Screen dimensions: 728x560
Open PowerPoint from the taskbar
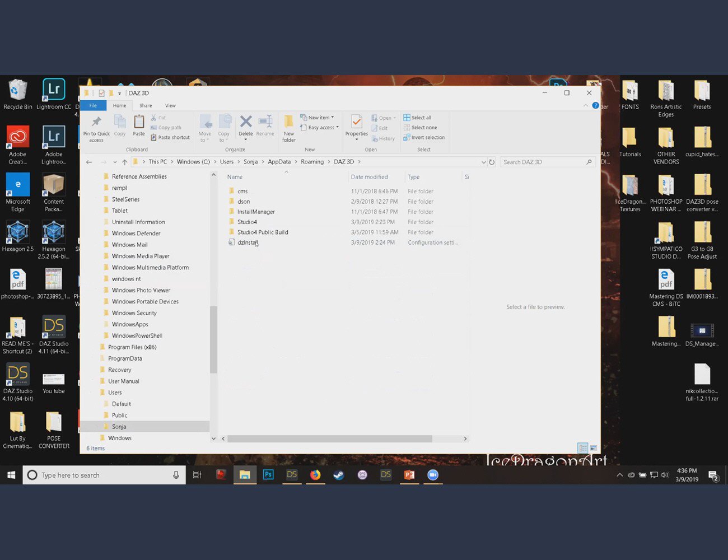pyautogui.click(x=409, y=475)
